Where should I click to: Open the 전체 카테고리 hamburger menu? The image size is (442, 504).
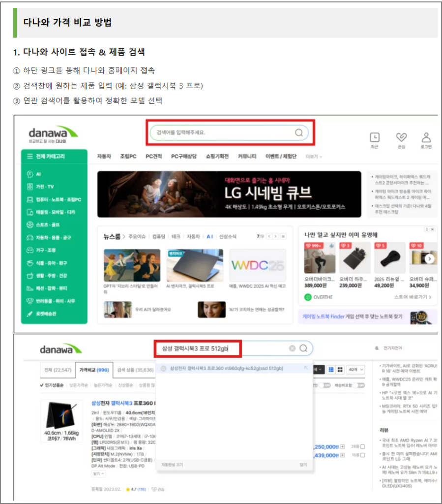30,156
